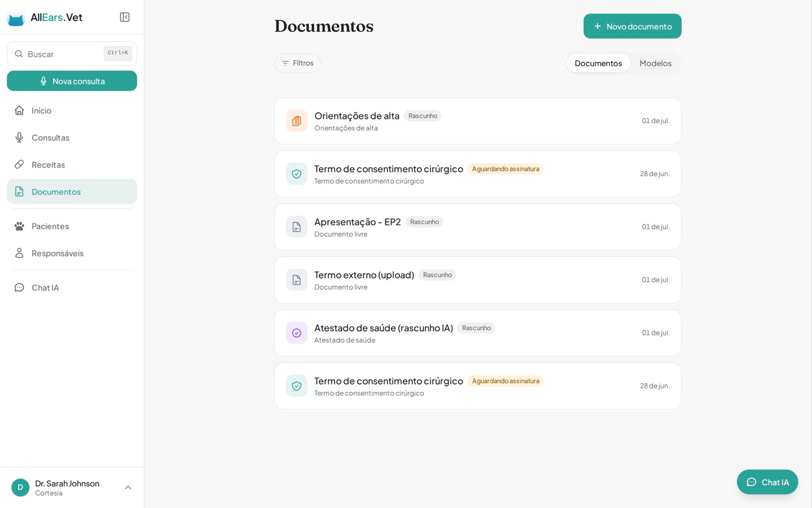Screen dimensions: 812x508
Task: Go to Início in the sidebar
Action: [72, 110]
